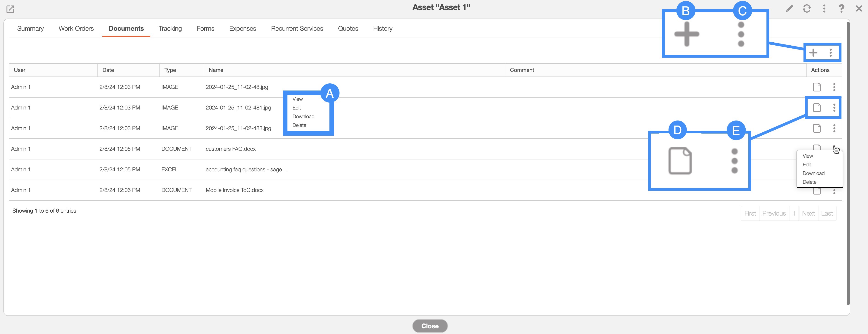The image size is (868, 334).
Task: Switch to the Work Orders tab
Action: point(76,29)
